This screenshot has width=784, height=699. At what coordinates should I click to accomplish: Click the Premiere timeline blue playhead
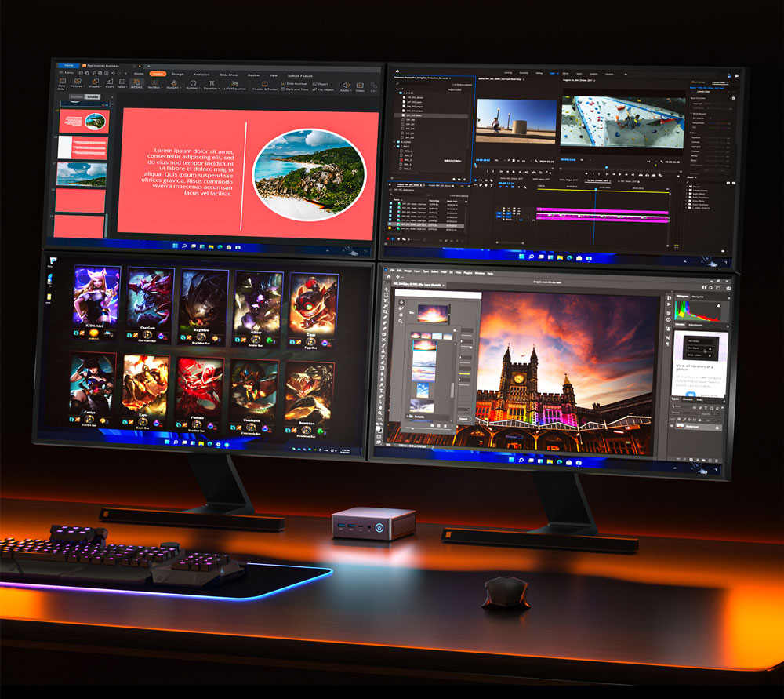tap(596, 189)
